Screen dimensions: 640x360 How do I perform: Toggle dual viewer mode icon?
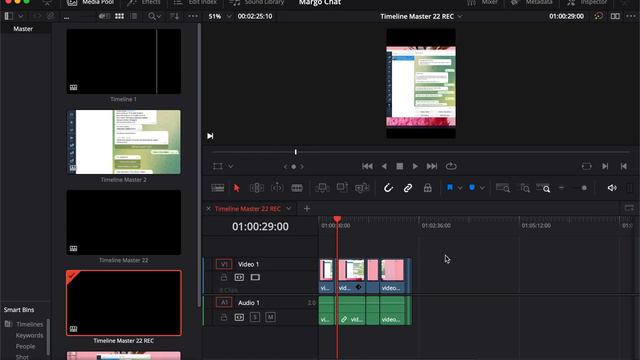pos(615,16)
